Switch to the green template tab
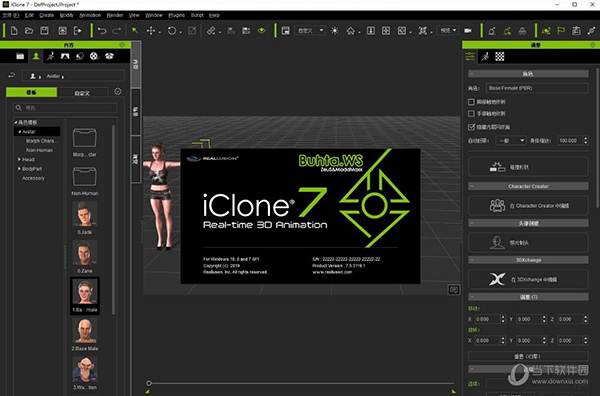Viewport: 600px width, 396px height. [31, 92]
